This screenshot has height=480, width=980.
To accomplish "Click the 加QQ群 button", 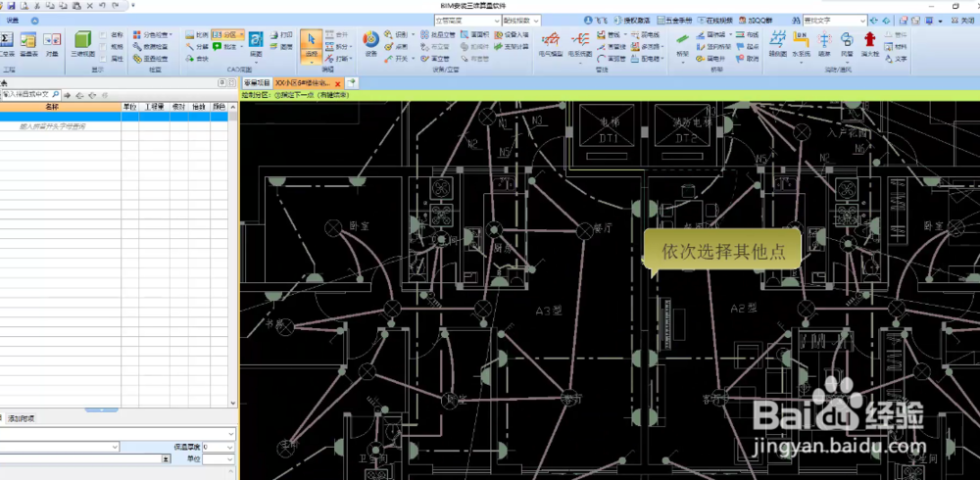I will point(755,21).
